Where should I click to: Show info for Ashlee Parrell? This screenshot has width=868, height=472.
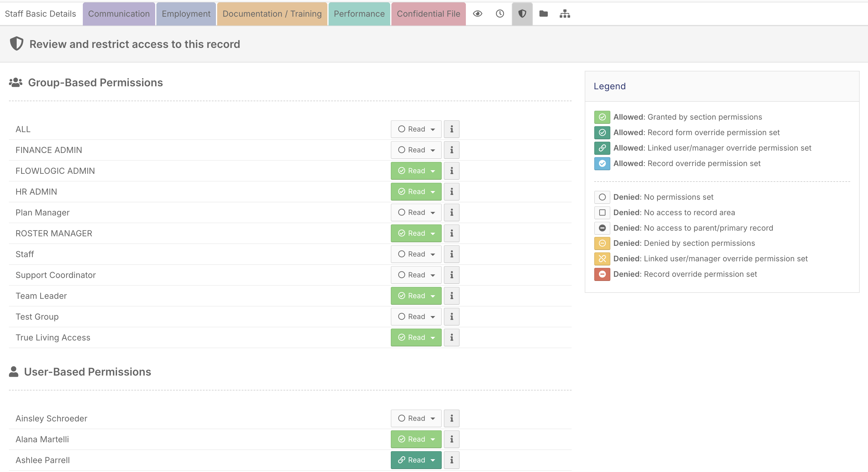452,460
